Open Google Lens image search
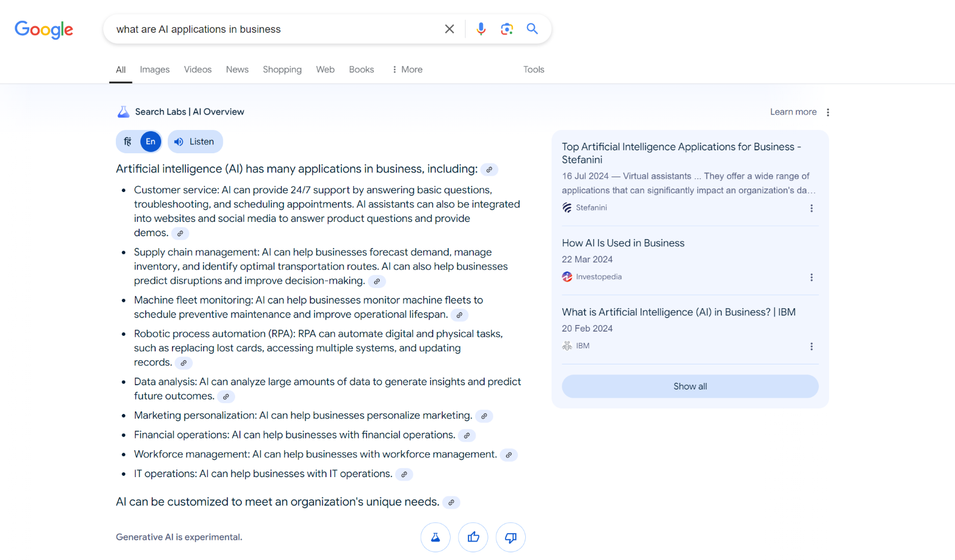Screen dimensions: 955x560 507,28
